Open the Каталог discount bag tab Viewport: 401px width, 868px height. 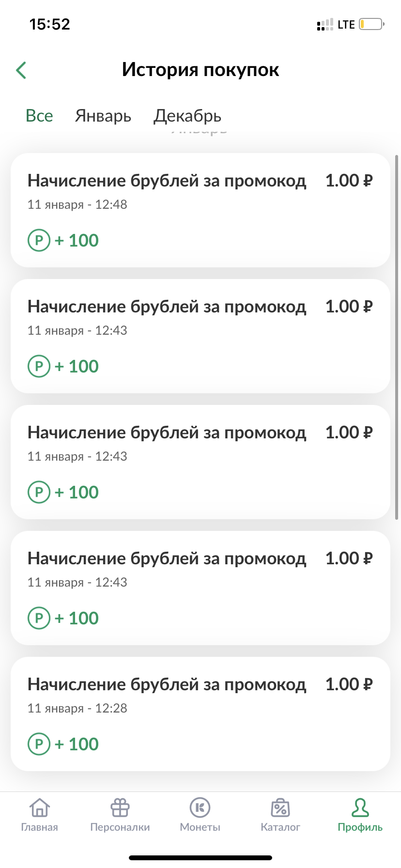coord(280,814)
